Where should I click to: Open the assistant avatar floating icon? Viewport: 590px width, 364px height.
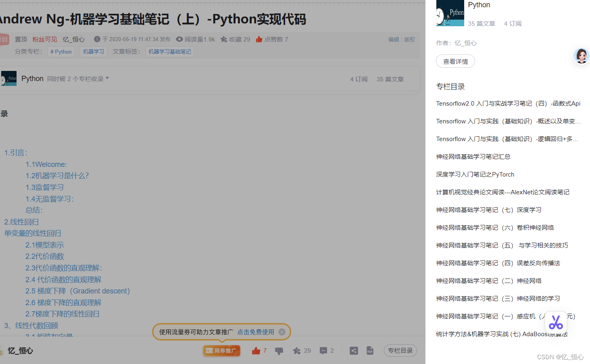(581, 56)
